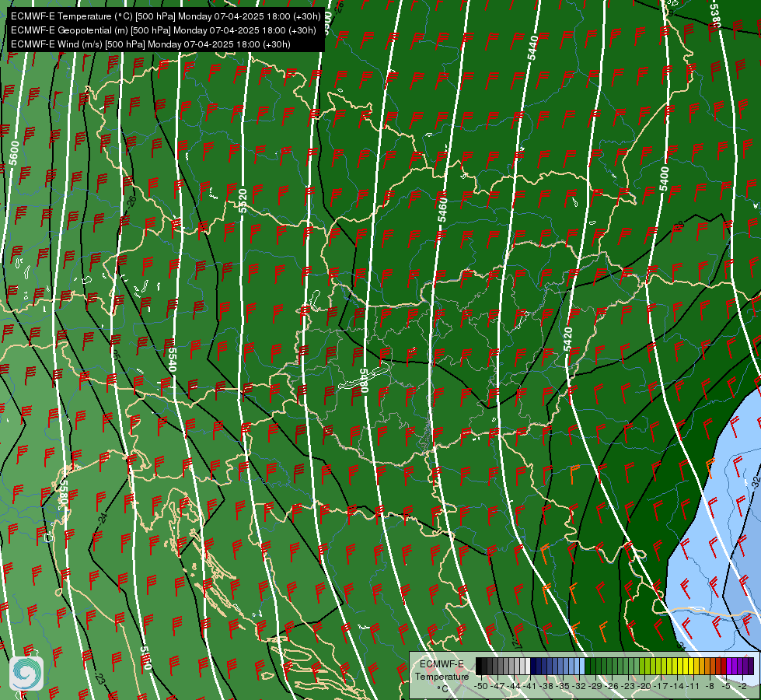The image size is (761, 700).
Task: Click the -11 value in the legend
Action: coord(693,686)
